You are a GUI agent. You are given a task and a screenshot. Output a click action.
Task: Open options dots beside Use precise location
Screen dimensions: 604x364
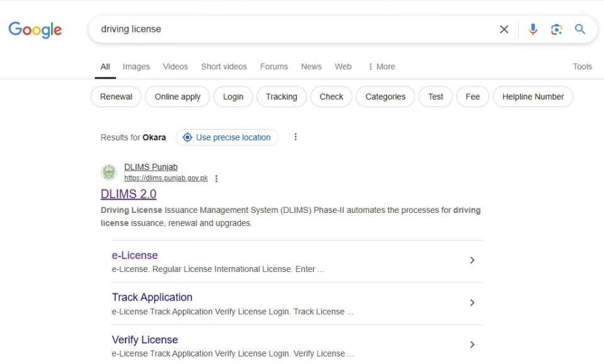(296, 137)
